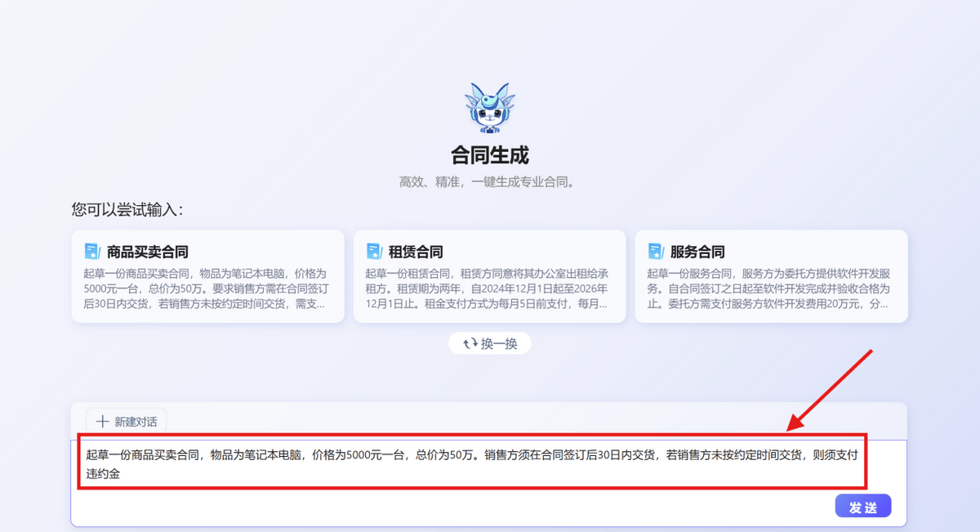Select the 租赁合同 card title
The width and height of the screenshot is (980, 532).
point(416,252)
